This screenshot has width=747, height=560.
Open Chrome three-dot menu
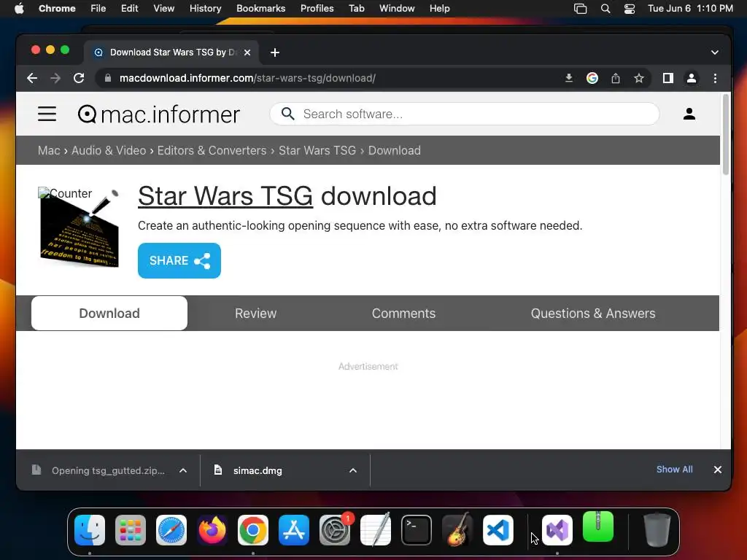pos(715,78)
